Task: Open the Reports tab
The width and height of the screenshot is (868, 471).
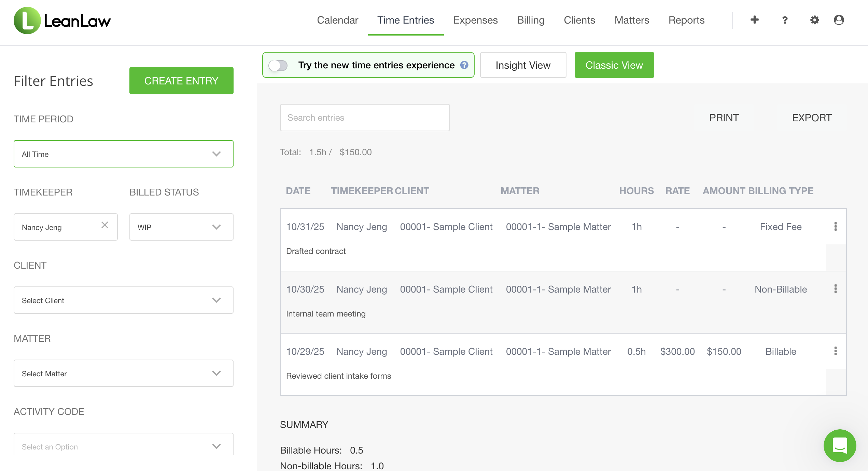Action: click(686, 20)
